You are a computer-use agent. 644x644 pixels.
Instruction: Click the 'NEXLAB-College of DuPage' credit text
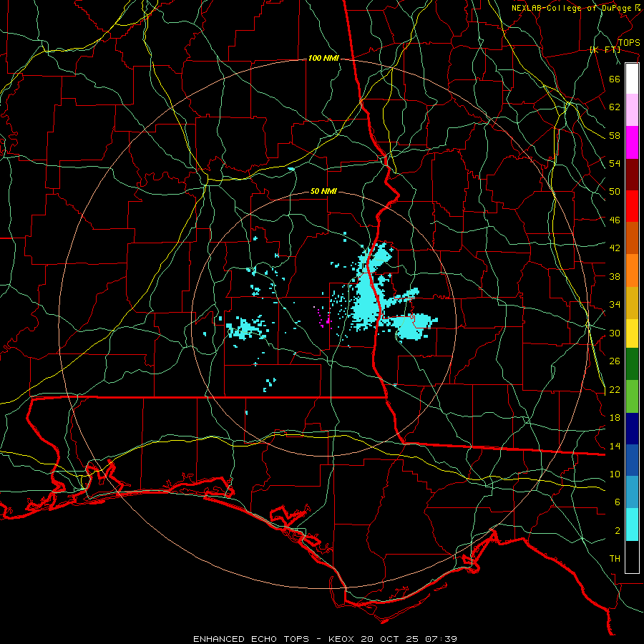571,8
